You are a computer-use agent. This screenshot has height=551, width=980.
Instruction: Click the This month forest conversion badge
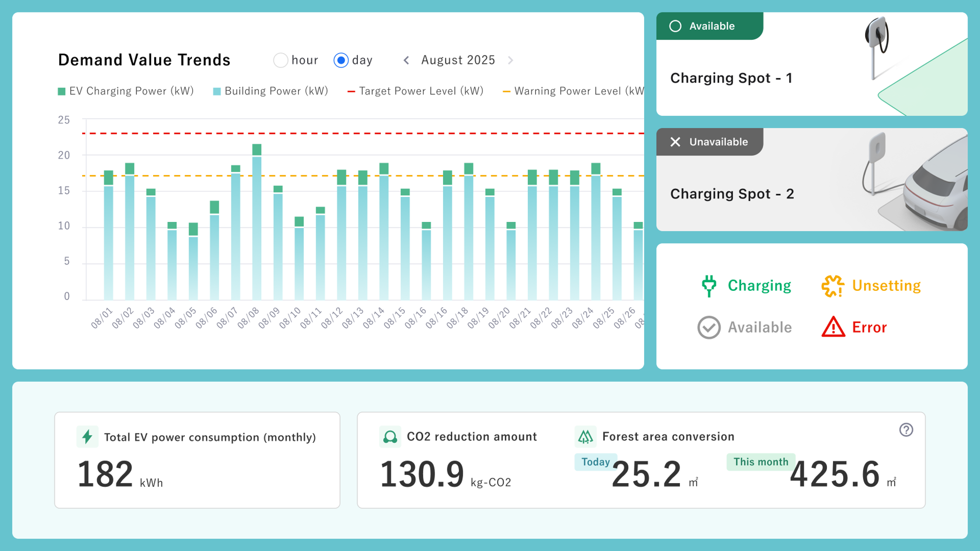pyautogui.click(x=760, y=462)
